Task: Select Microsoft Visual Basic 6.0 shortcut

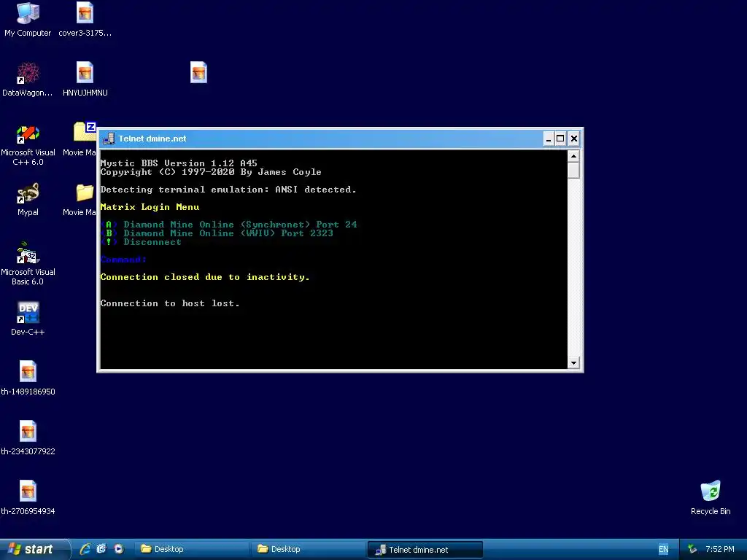Action: click(x=28, y=264)
